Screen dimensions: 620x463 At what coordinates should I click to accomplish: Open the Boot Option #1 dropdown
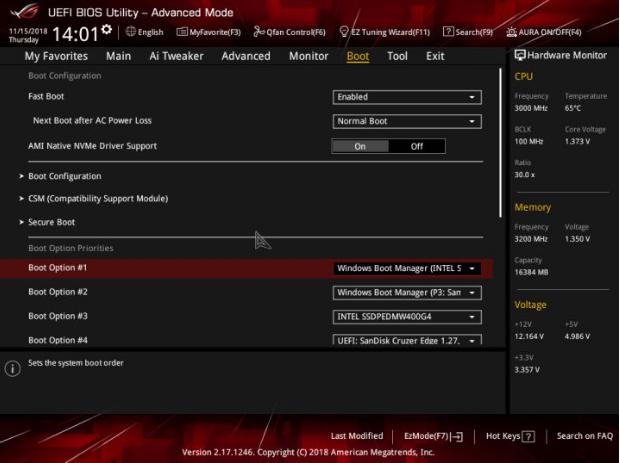(x=407, y=268)
